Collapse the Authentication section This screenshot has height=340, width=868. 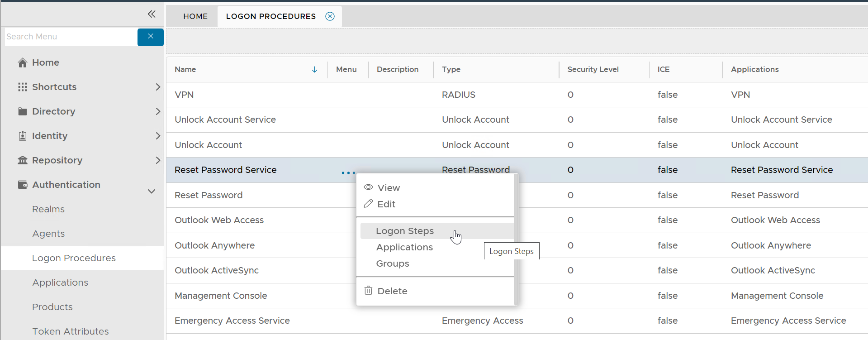[x=152, y=191]
